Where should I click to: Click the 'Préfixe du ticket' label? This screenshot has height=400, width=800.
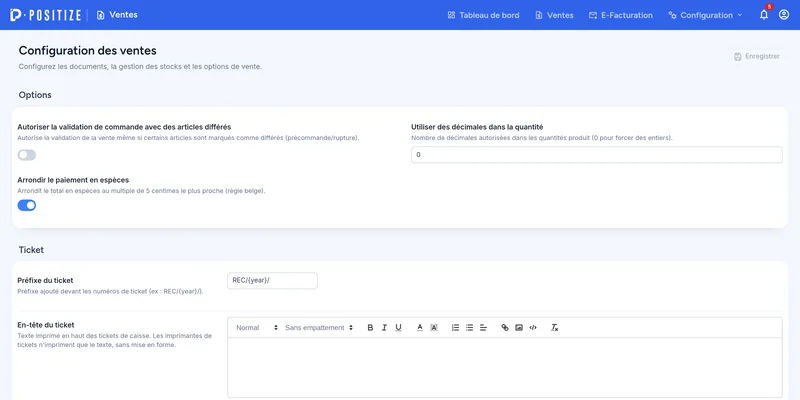click(45, 281)
